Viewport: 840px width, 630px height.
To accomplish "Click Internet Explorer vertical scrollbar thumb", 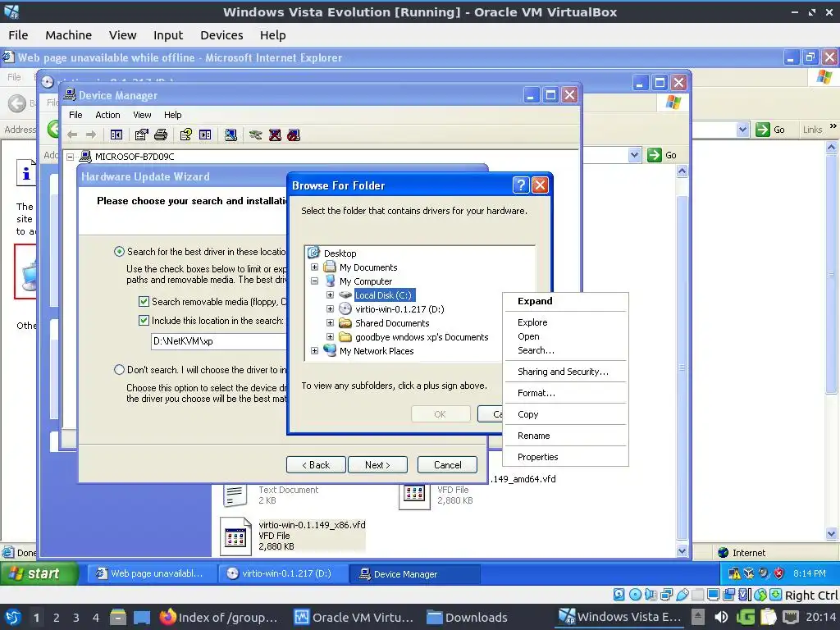I will 832,274.
